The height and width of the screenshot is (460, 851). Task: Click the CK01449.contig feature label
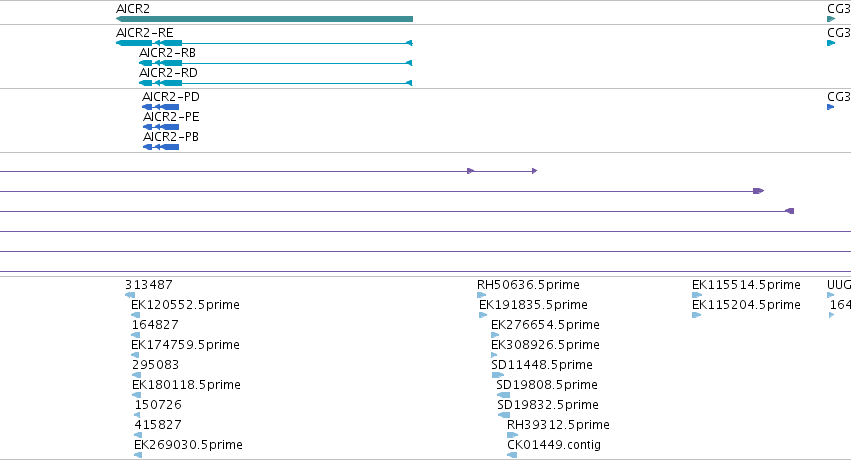coord(554,445)
